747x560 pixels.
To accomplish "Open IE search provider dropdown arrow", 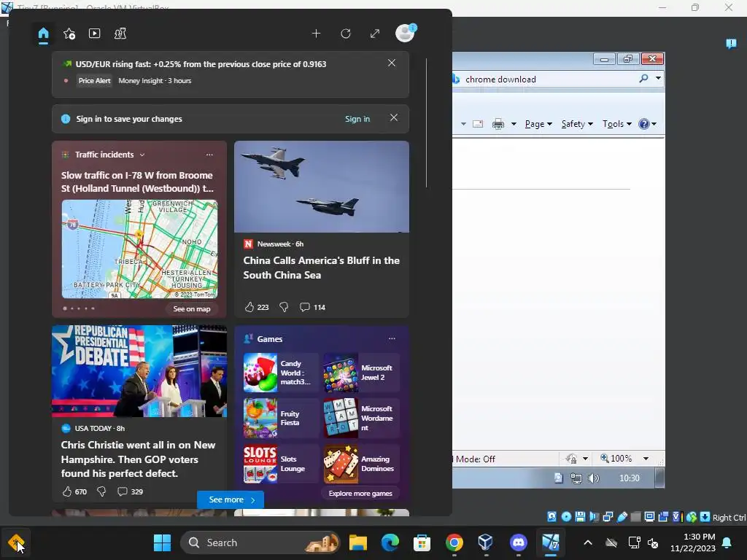I will [658, 78].
